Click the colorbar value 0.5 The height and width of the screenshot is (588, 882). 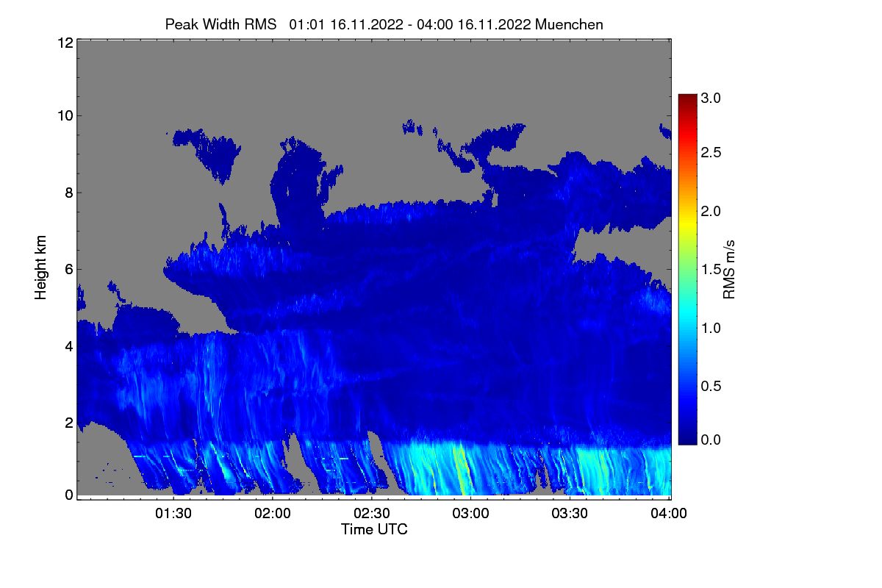click(x=711, y=385)
